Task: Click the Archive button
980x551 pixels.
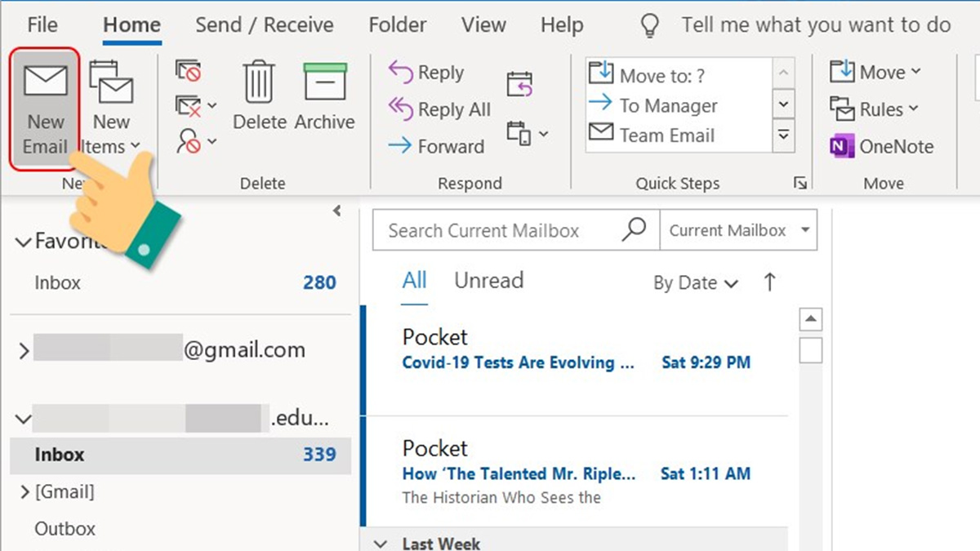Action: (324, 96)
